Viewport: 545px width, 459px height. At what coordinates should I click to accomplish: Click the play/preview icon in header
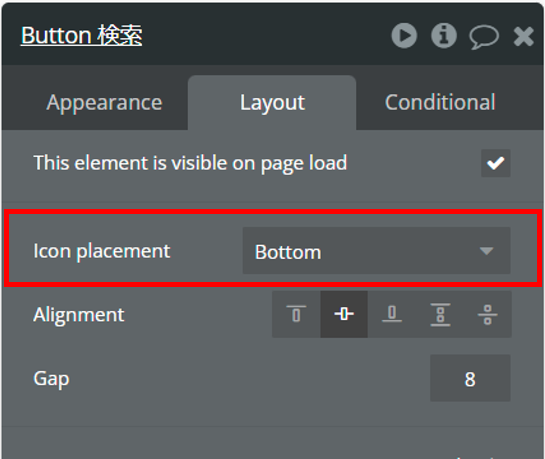pos(404,35)
